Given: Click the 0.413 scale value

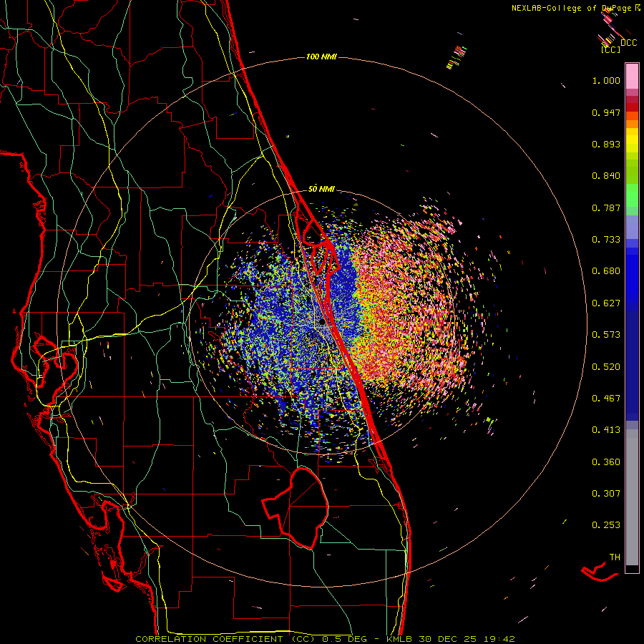Looking at the screenshot, I should coord(606,430).
